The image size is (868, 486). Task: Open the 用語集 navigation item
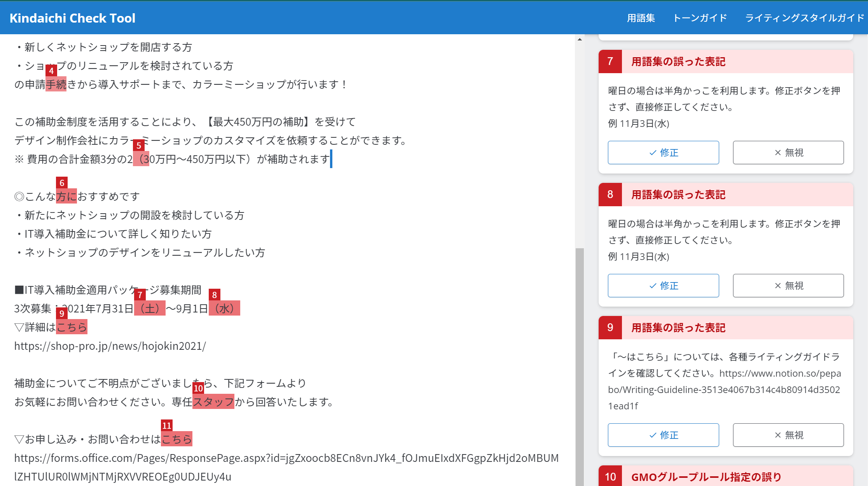641,18
